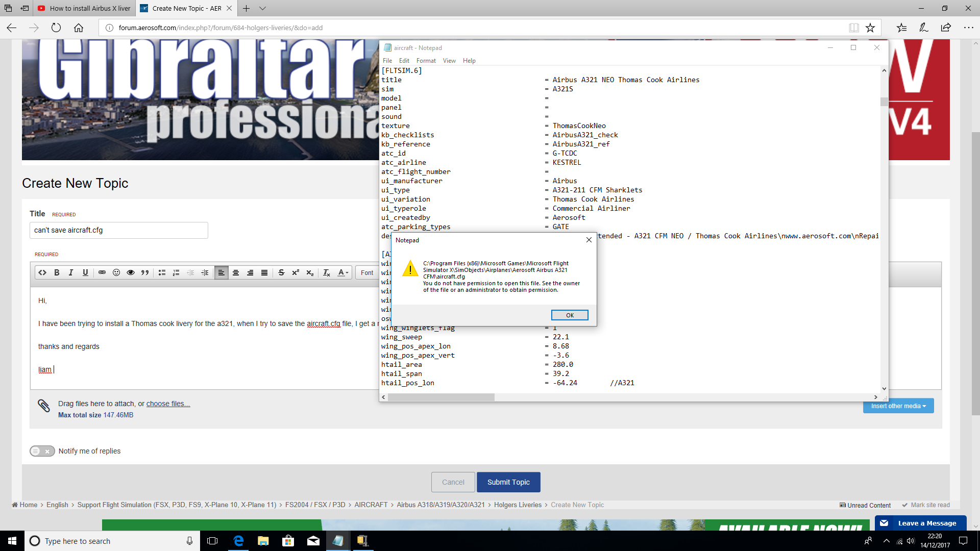Apply strikethrough formatting
Viewport: 980px width, 551px height.
point(281,273)
